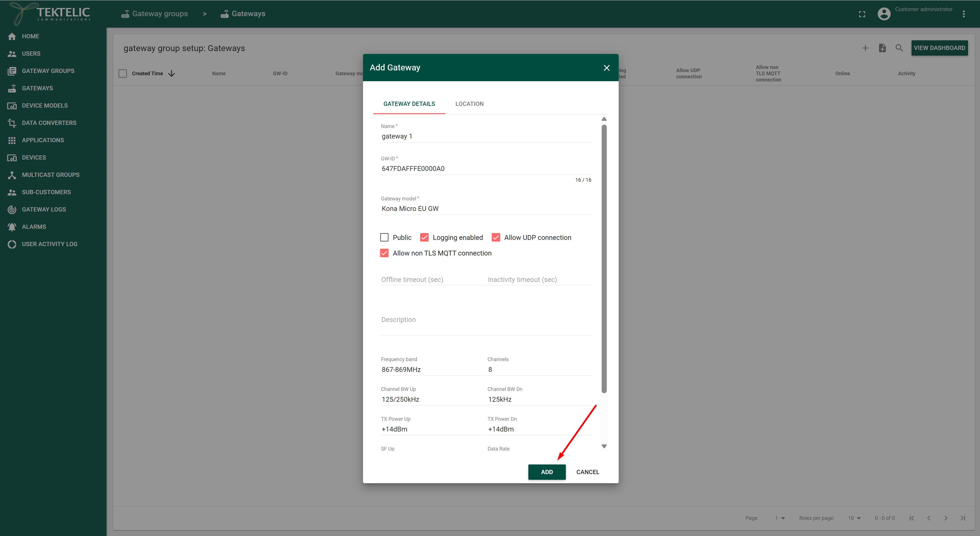
Task: Click the User Activity Log icon
Action: tap(12, 244)
